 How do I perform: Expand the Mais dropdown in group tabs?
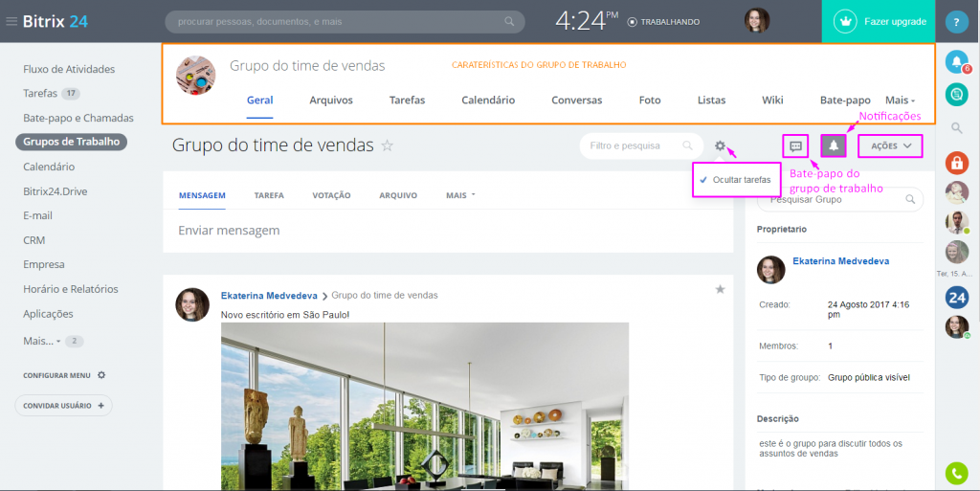tap(900, 100)
